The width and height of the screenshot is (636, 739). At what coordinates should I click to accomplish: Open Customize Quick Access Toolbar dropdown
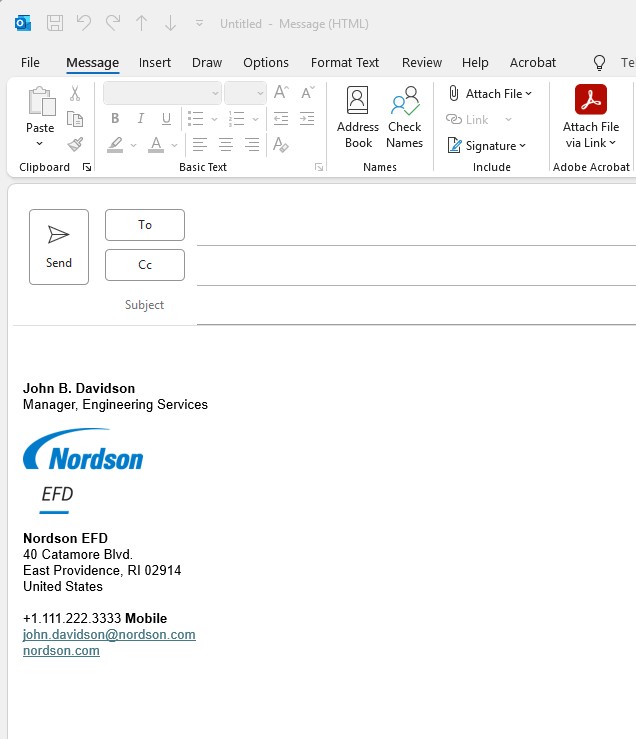click(199, 23)
